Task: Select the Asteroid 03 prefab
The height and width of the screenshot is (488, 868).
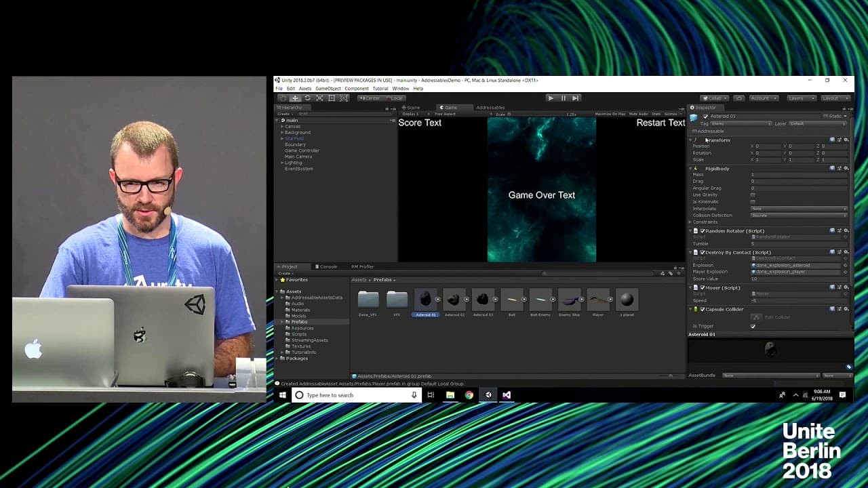Action: [483, 300]
